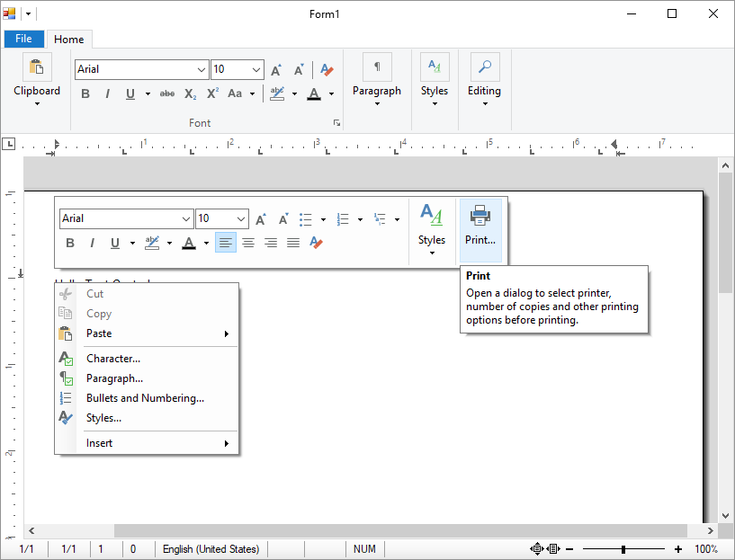The image size is (735, 560).
Task: Toggle Italic in the floating mini toolbar
Action: point(93,243)
